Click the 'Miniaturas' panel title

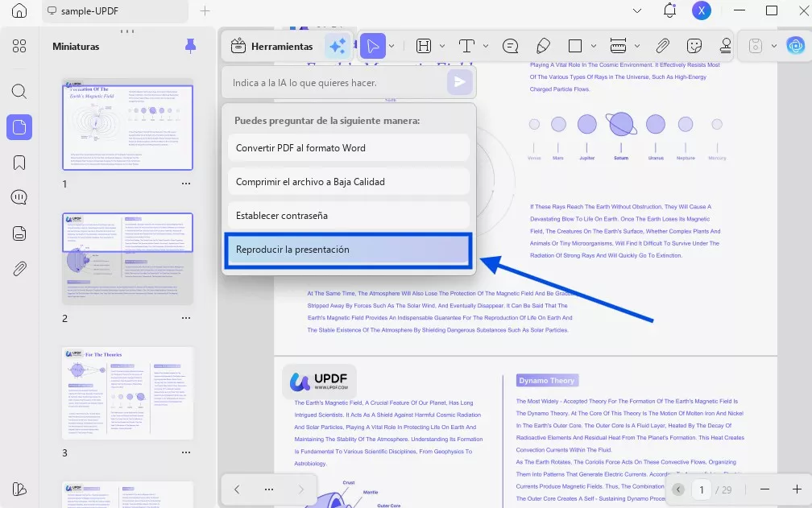point(76,47)
